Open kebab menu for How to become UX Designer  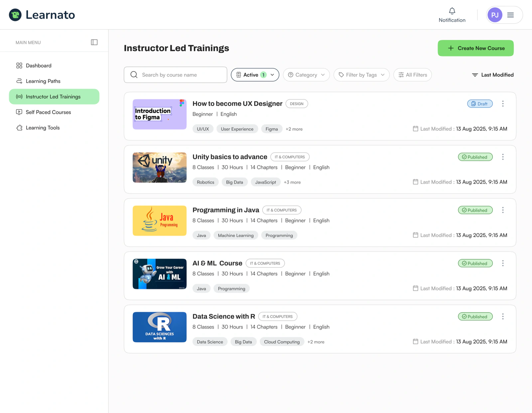(503, 104)
